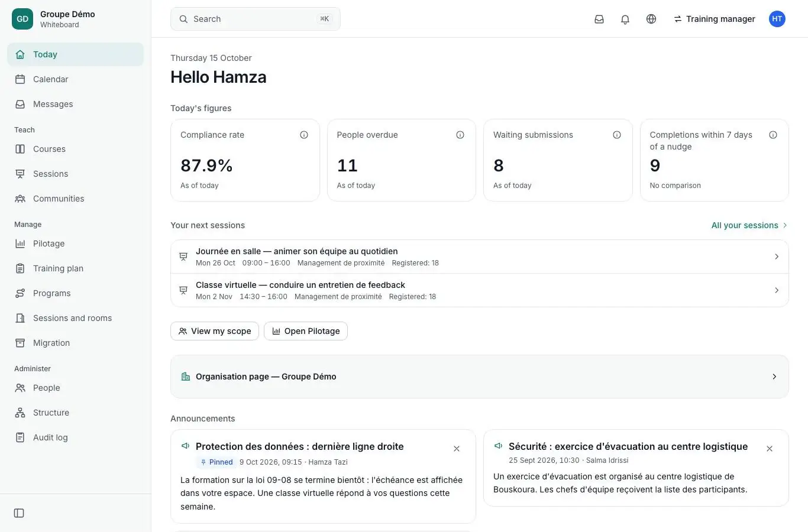Click View my scope button
Viewport: 808px width, 532px height.
point(215,331)
